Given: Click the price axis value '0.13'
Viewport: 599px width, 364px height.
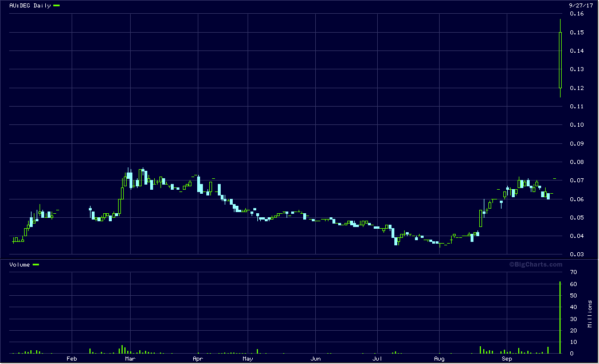Looking at the screenshot, I should click(577, 69).
